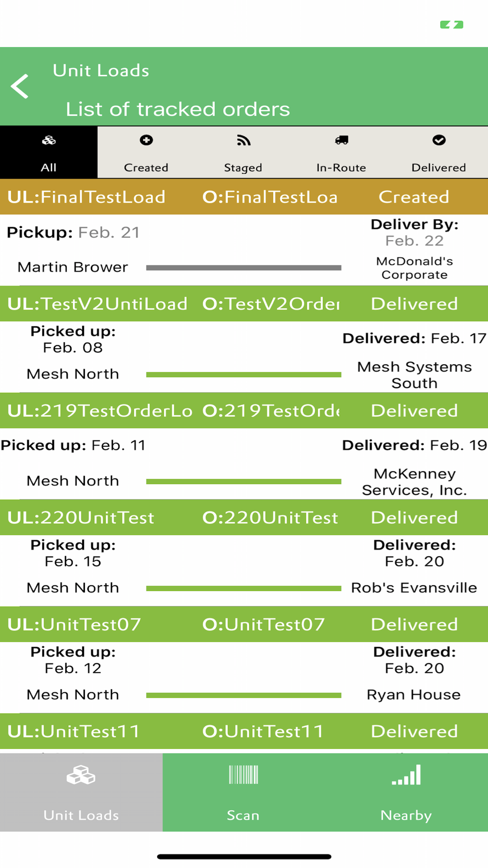Image resolution: width=488 pixels, height=868 pixels.
Task: Open the UL:220UnitTest order
Action: (x=244, y=517)
